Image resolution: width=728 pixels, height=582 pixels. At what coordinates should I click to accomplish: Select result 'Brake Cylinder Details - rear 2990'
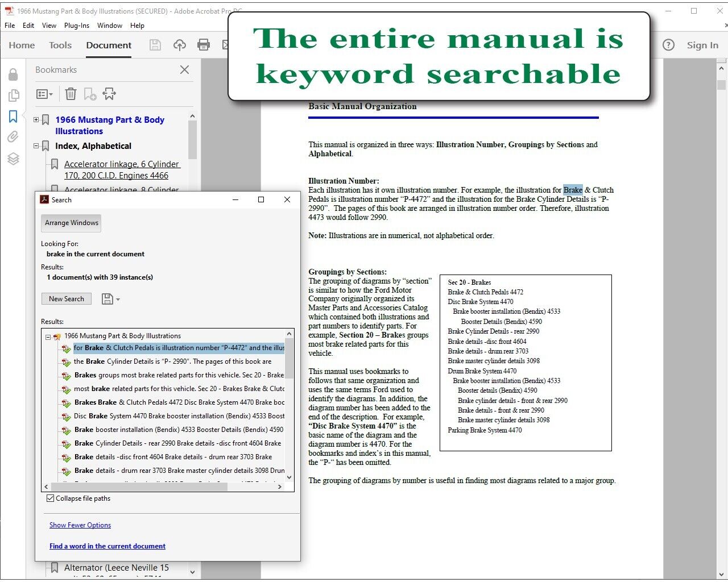(x=178, y=443)
